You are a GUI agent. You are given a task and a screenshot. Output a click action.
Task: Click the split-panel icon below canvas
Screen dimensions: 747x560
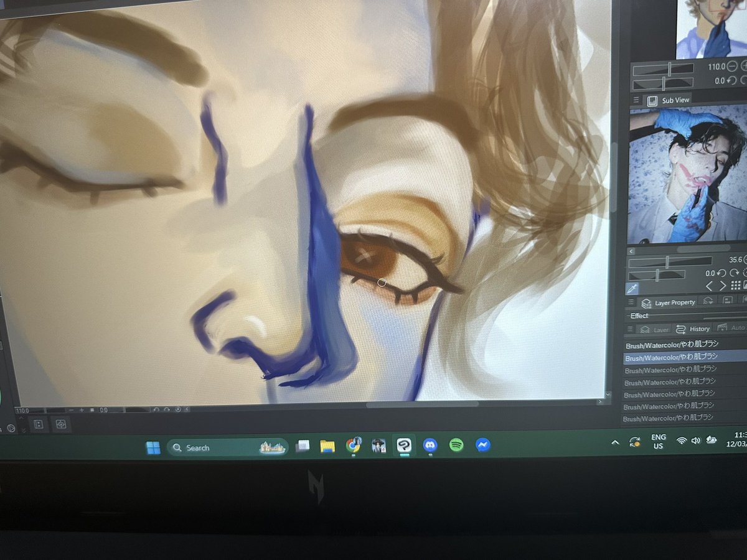(39, 424)
